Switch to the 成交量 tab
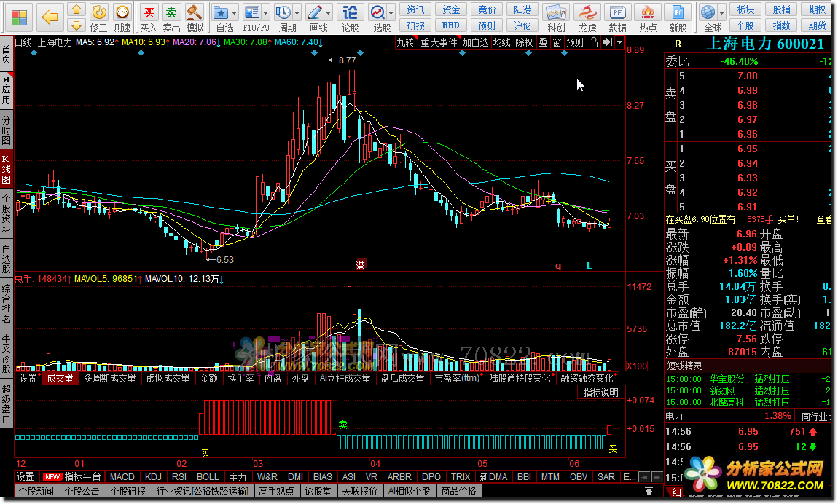Viewport: 838px width, 504px height. 60,378
